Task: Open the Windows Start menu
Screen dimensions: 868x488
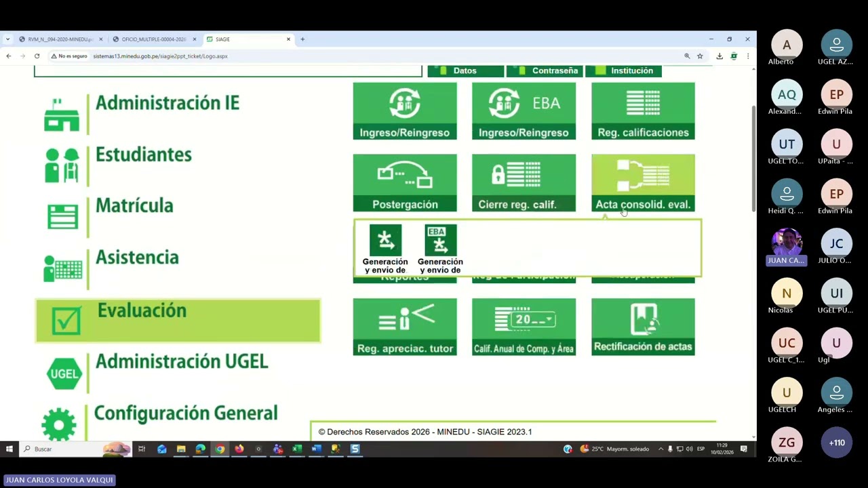Action: pos(9,449)
